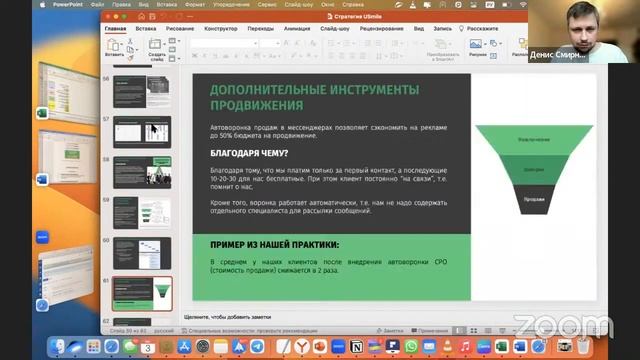
Task: Click the Преобразовать в SmartArt icon
Action: (441, 44)
